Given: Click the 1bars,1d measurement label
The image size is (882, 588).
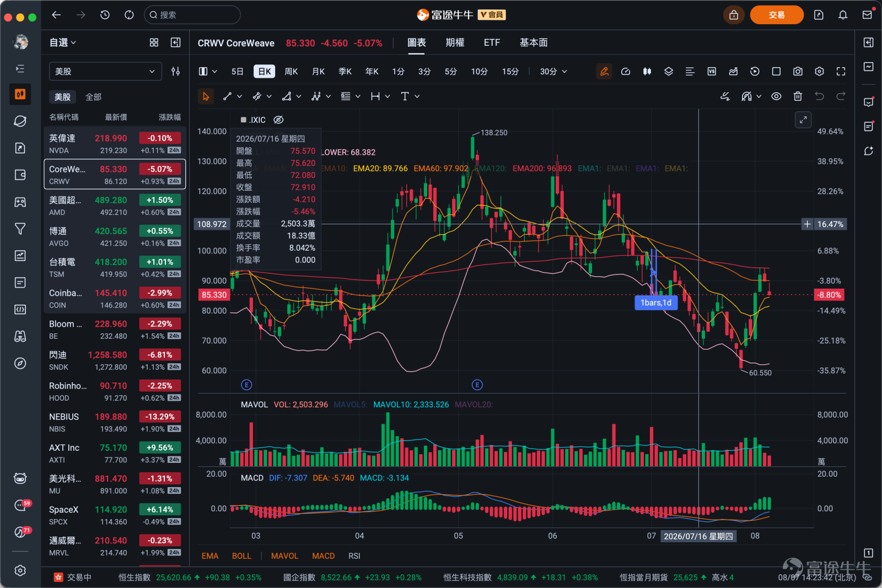Looking at the screenshot, I should (x=656, y=303).
